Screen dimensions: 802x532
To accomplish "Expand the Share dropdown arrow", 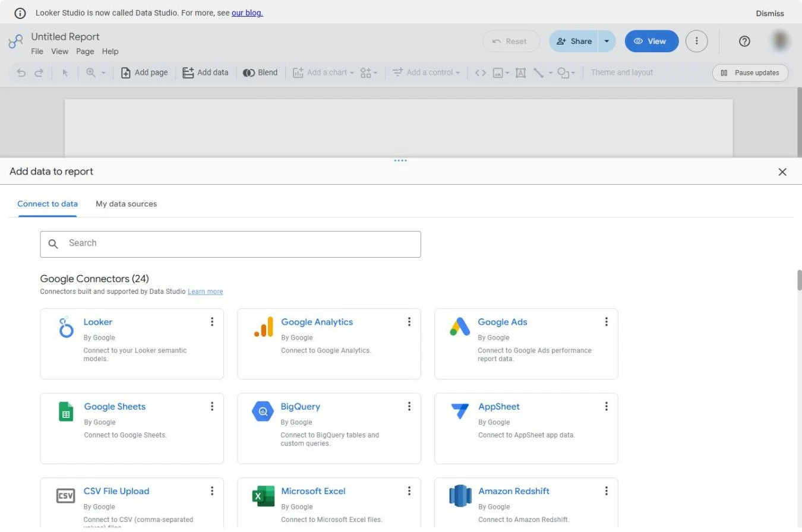I will [x=607, y=41].
